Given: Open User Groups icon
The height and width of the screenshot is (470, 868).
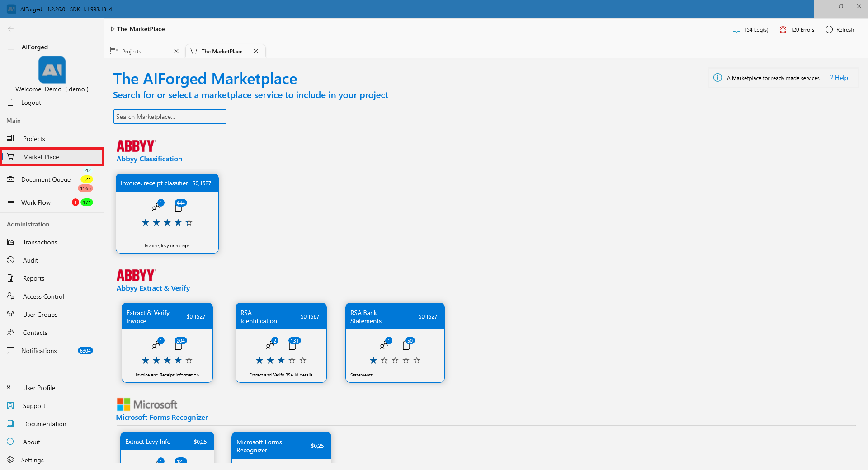Looking at the screenshot, I should coord(10,314).
